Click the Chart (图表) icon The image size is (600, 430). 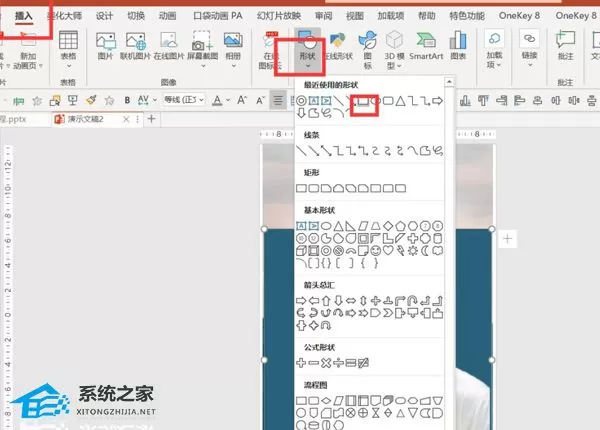(458, 46)
